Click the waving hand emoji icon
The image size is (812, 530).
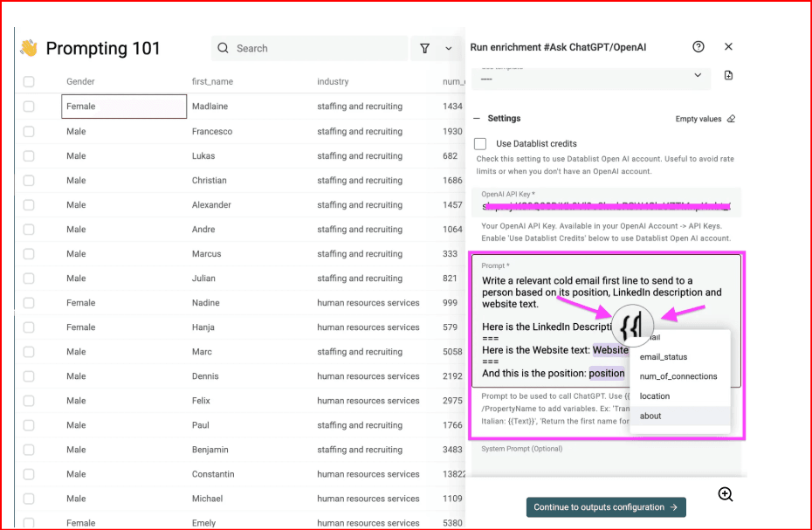[29, 49]
